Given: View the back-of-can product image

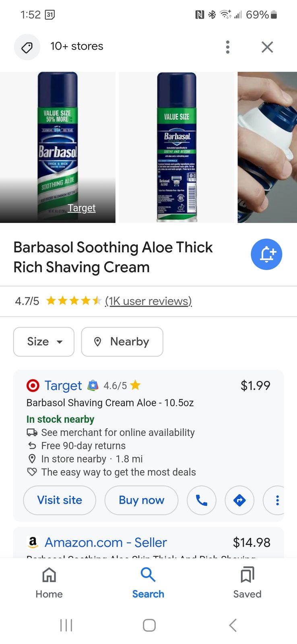Looking at the screenshot, I should [176, 147].
